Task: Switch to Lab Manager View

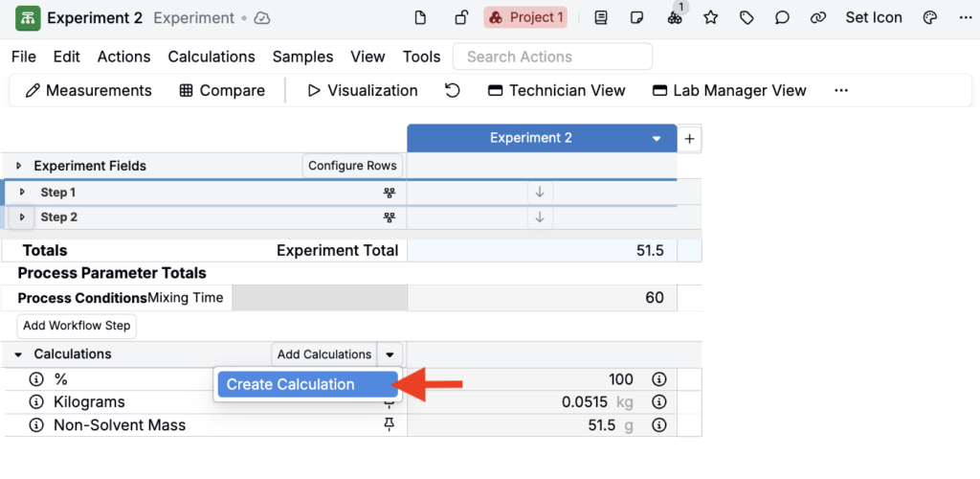Action: 729,91
